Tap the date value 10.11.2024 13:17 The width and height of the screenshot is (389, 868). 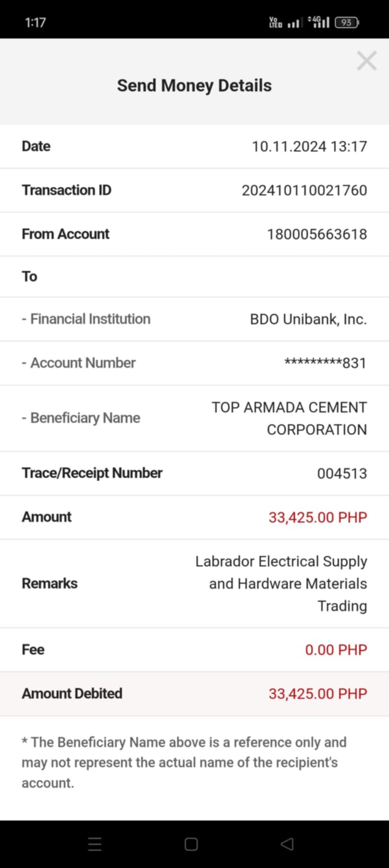tap(309, 146)
